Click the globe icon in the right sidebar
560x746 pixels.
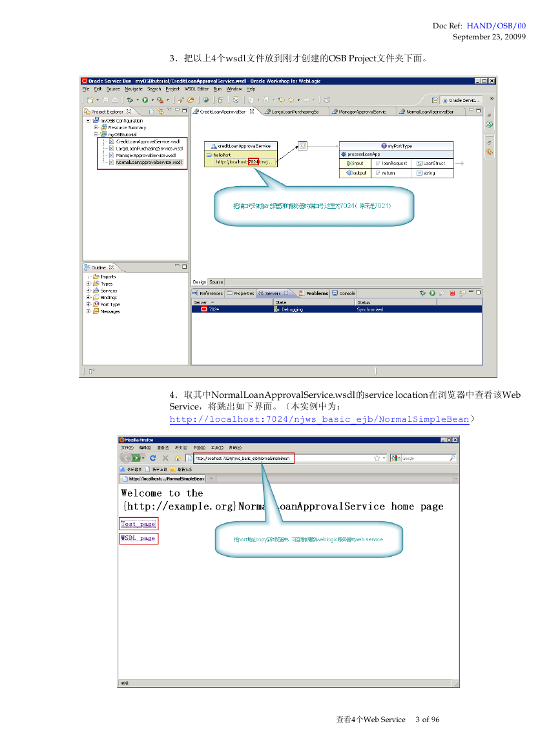[489, 125]
